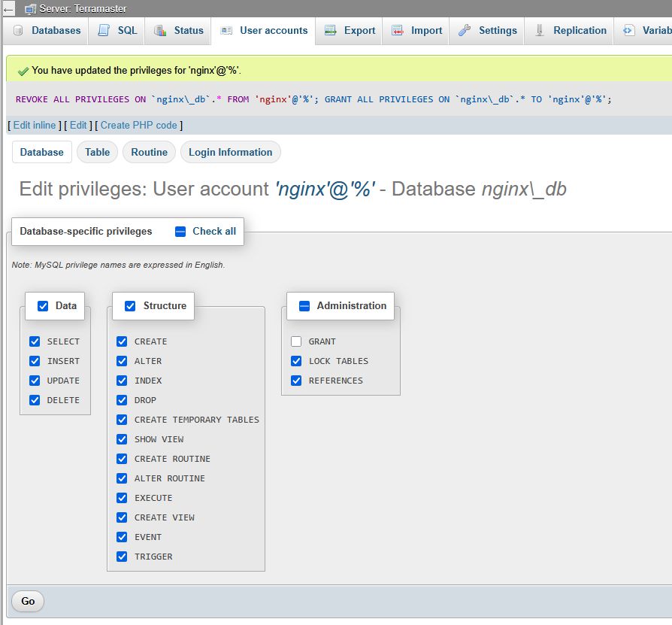Screen dimensions: 672x625
Task: Open the Routine privileges tab
Action: click(x=149, y=152)
